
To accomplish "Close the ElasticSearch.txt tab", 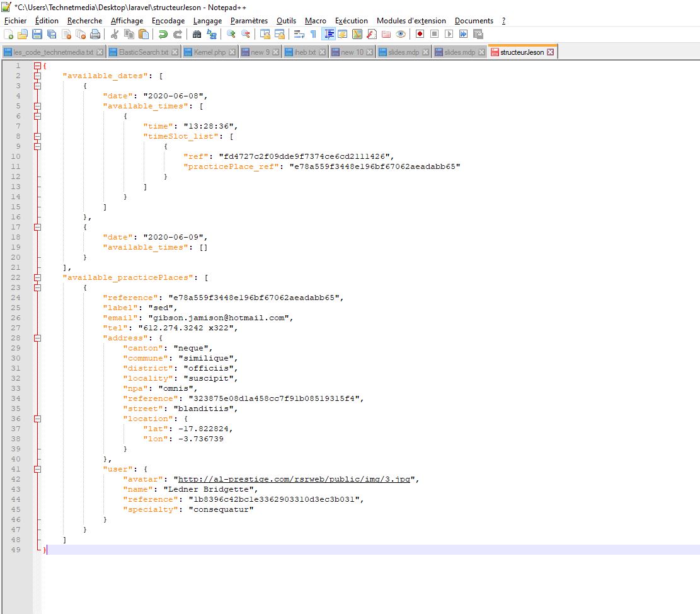I will click(x=175, y=52).
